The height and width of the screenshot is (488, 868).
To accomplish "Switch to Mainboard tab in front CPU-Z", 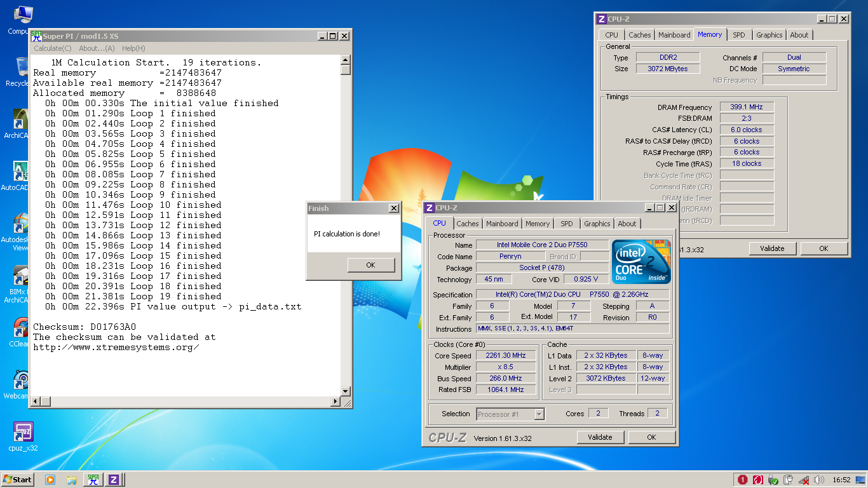I will point(502,224).
